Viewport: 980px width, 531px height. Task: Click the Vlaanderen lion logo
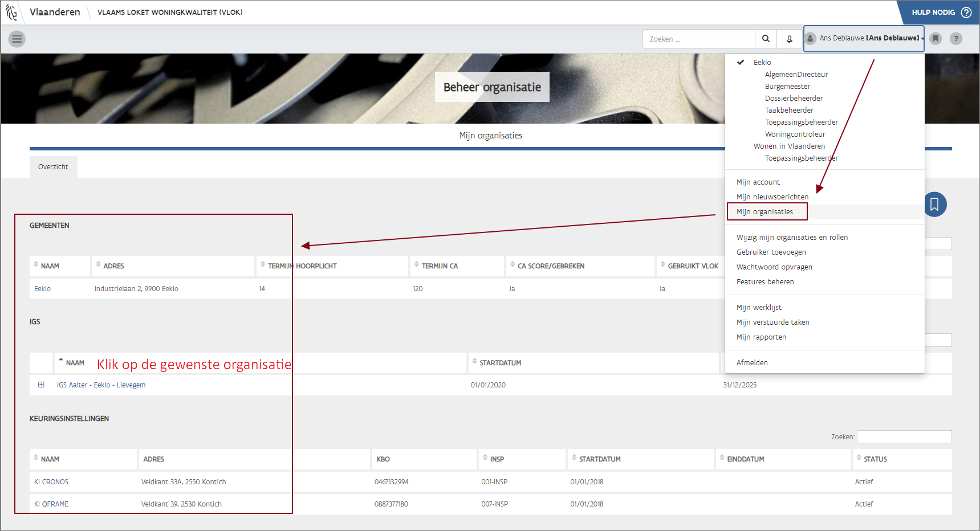[11, 12]
